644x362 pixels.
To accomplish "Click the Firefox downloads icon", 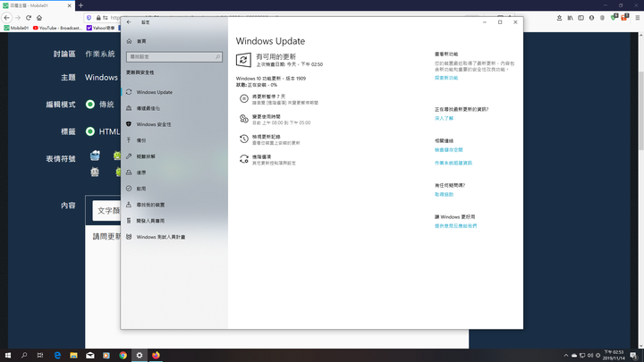I will coord(559,18).
